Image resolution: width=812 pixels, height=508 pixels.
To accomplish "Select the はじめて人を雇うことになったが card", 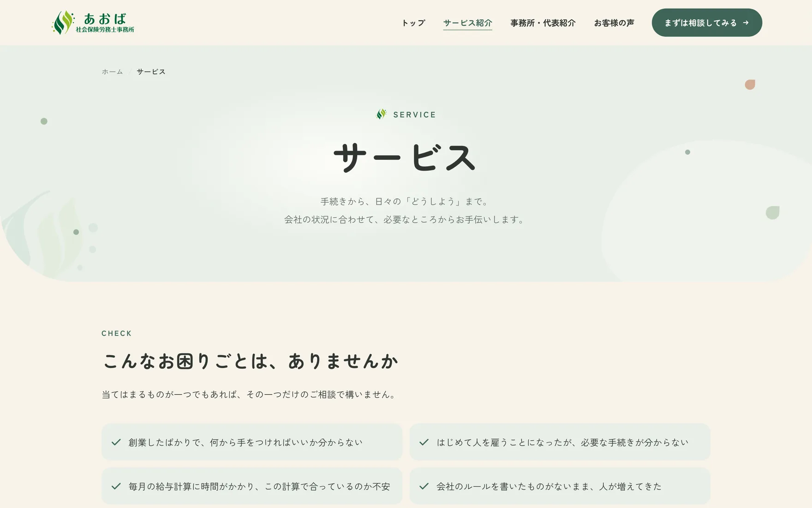I will [x=560, y=442].
